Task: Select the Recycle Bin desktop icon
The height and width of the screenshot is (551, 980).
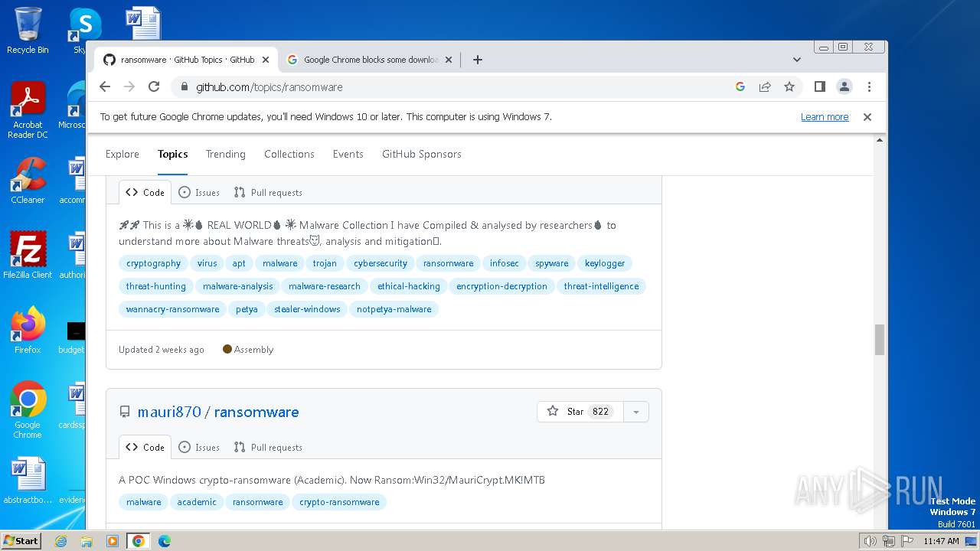Action: [x=28, y=31]
